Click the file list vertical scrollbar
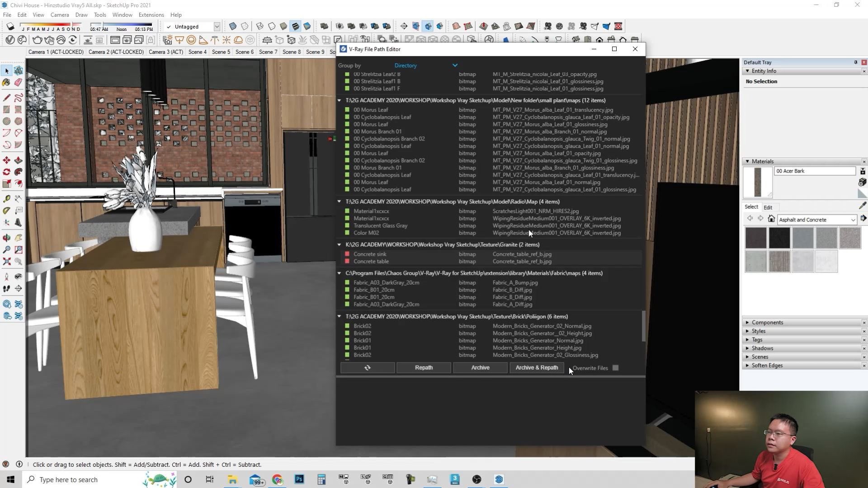 tap(643, 326)
